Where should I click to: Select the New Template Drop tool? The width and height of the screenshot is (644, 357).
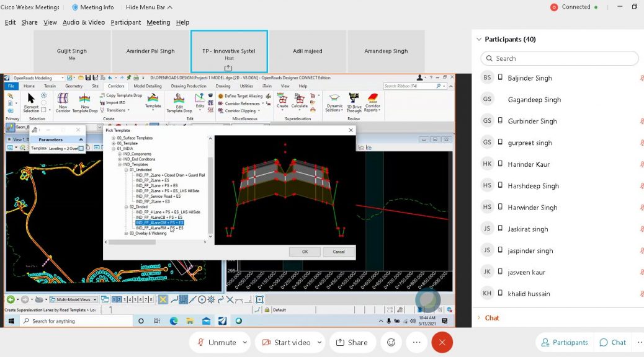coord(84,103)
